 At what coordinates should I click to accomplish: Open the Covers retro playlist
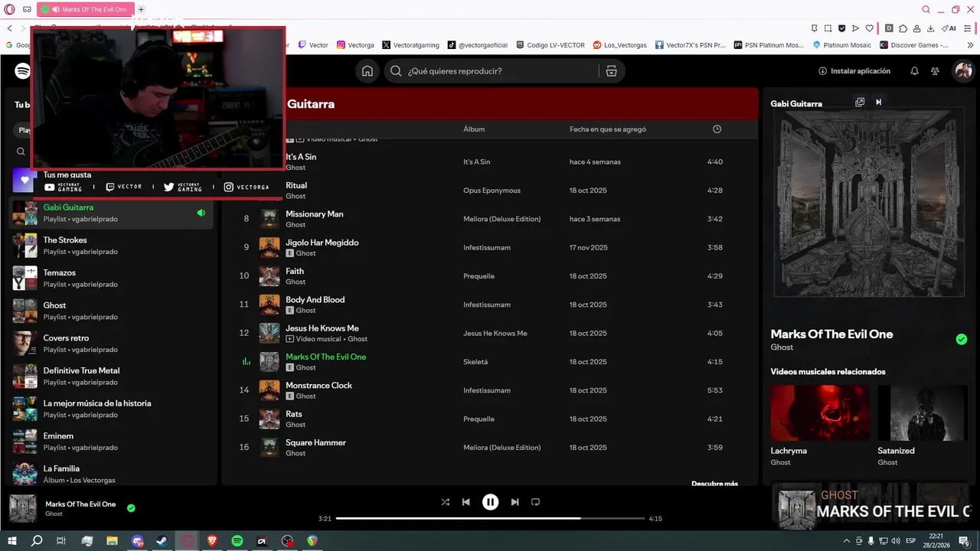coord(113,344)
